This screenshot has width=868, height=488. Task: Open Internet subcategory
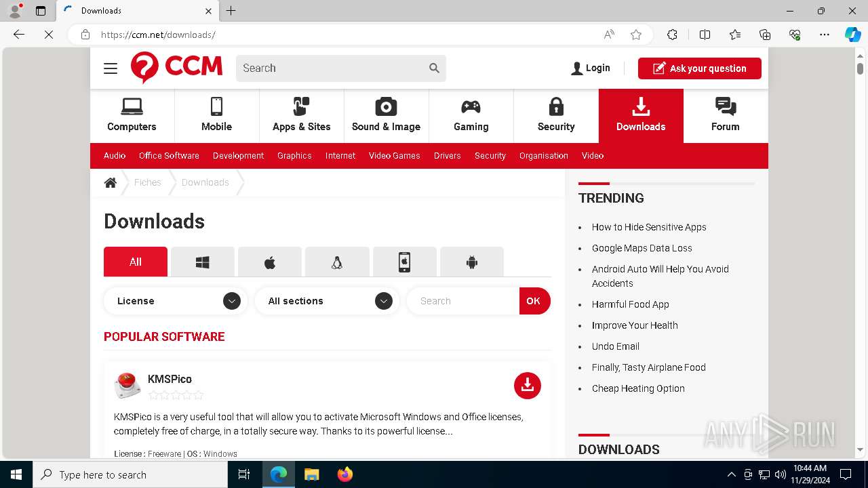(340, 156)
